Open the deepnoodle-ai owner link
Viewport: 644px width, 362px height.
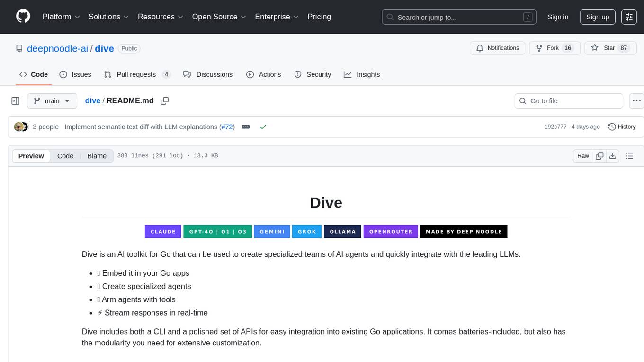(x=58, y=48)
